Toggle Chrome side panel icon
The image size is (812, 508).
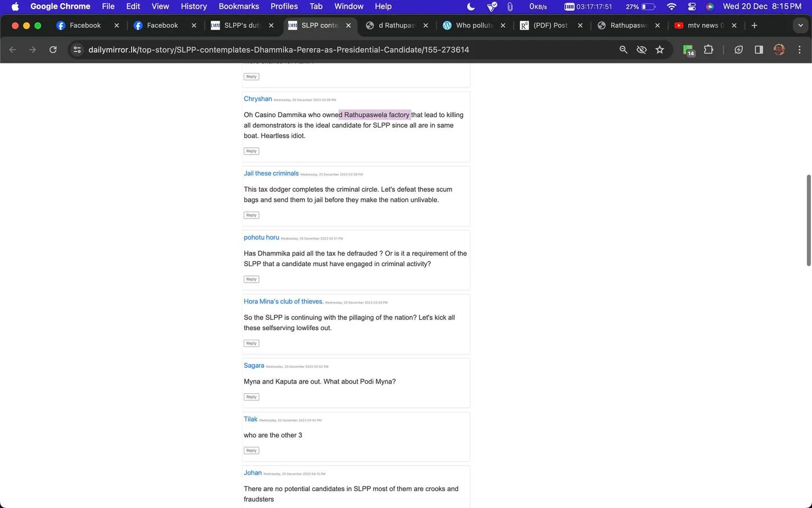coord(759,50)
